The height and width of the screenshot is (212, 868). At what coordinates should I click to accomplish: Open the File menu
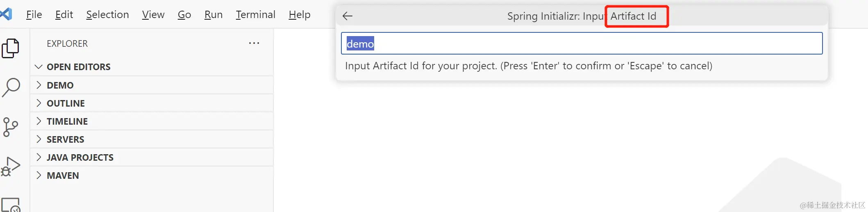click(34, 15)
